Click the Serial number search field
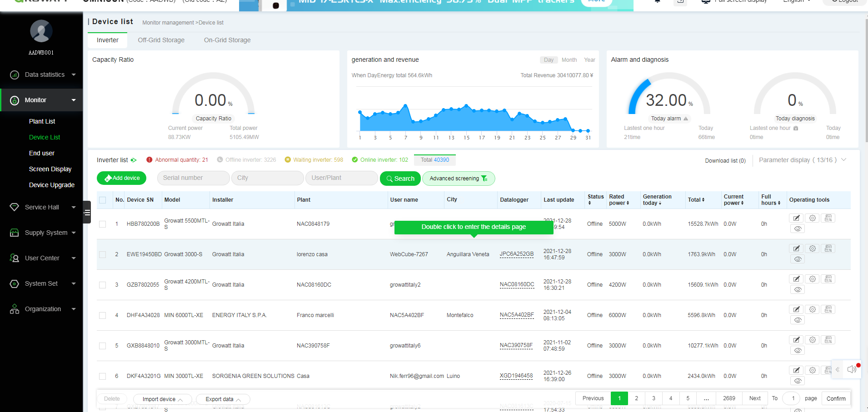 (193, 178)
